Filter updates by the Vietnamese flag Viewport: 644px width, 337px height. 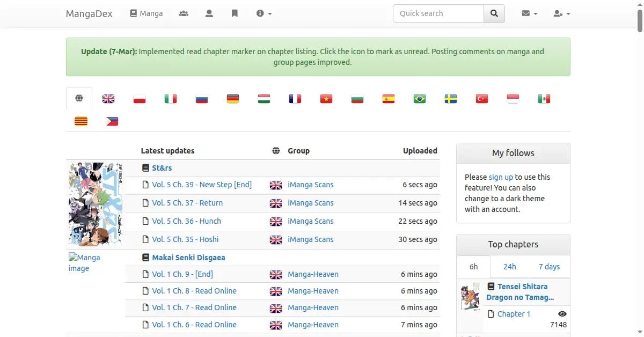pyautogui.click(x=326, y=99)
